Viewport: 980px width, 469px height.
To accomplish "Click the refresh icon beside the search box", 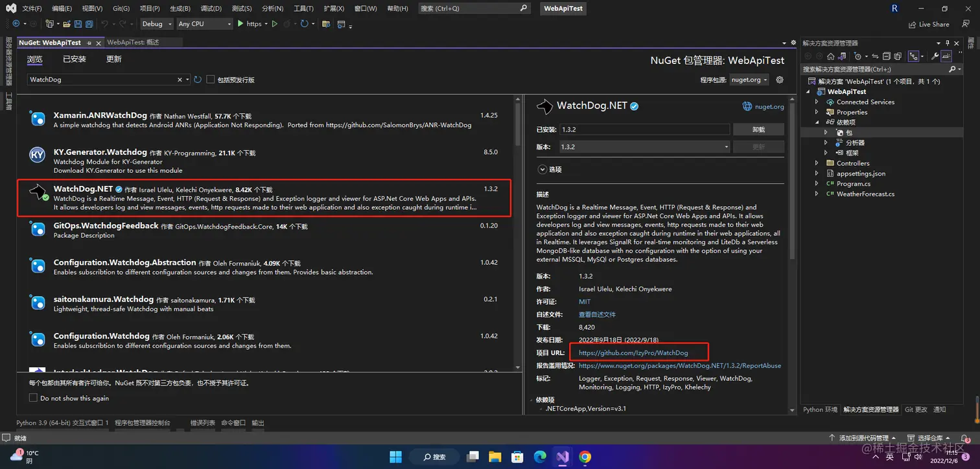I will point(198,79).
